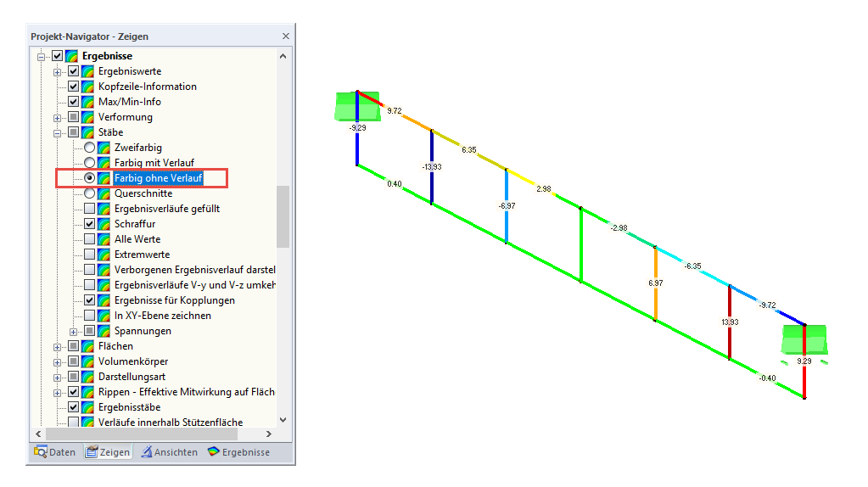The width and height of the screenshot is (868, 487).
Task: Expand the Volumenkörper node
Action: click(57, 362)
